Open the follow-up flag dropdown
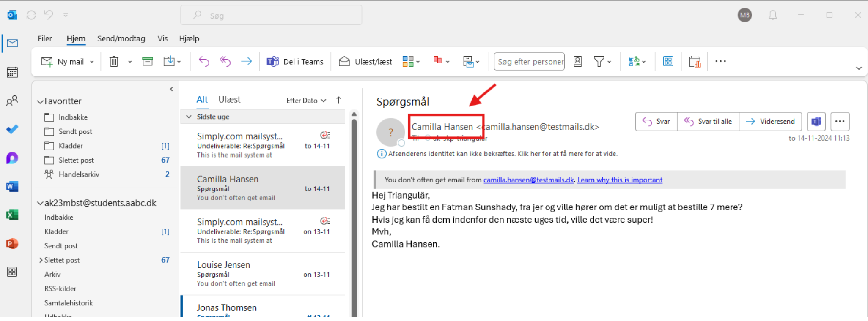The height and width of the screenshot is (321, 868). [x=448, y=62]
